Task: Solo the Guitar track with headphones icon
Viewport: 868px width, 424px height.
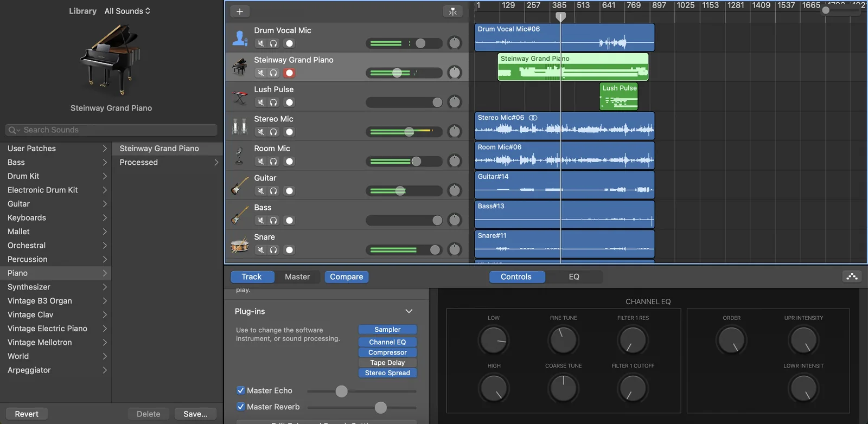Action: click(x=273, y=191)
